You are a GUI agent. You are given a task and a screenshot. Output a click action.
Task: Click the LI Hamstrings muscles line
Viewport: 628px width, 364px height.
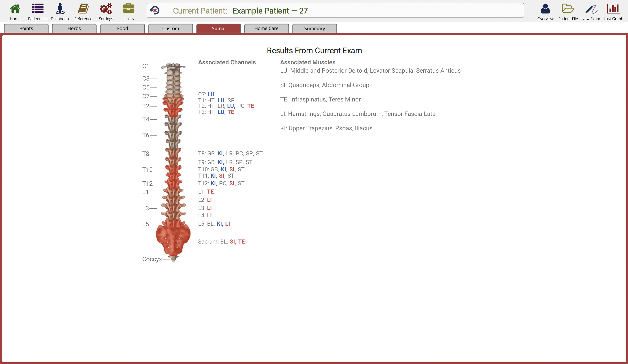point(358,114)
